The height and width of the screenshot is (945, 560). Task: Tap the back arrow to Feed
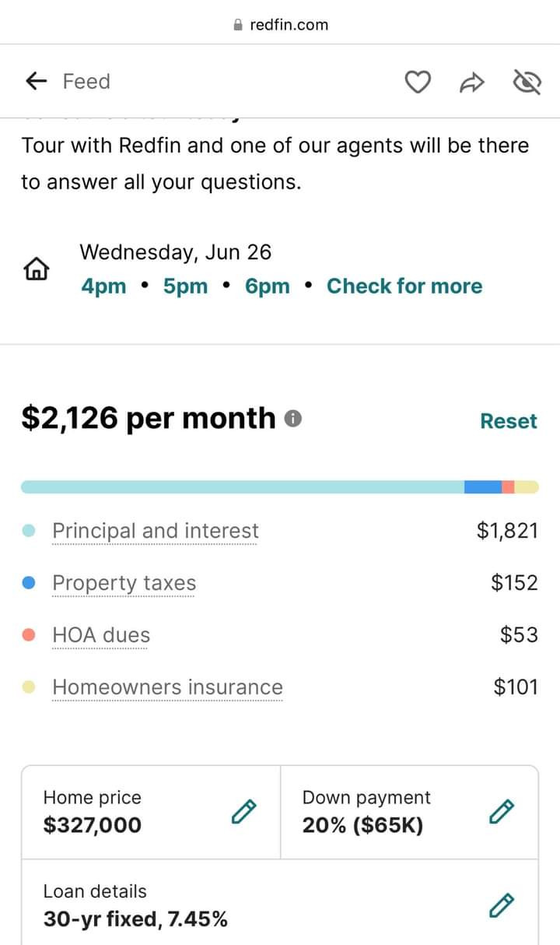click(x=36, y=81)
